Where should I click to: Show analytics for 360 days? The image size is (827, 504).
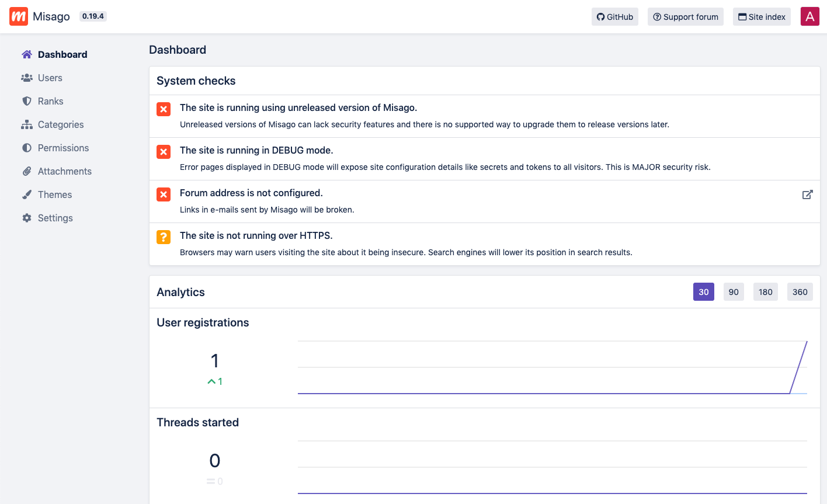coord(800,292)
